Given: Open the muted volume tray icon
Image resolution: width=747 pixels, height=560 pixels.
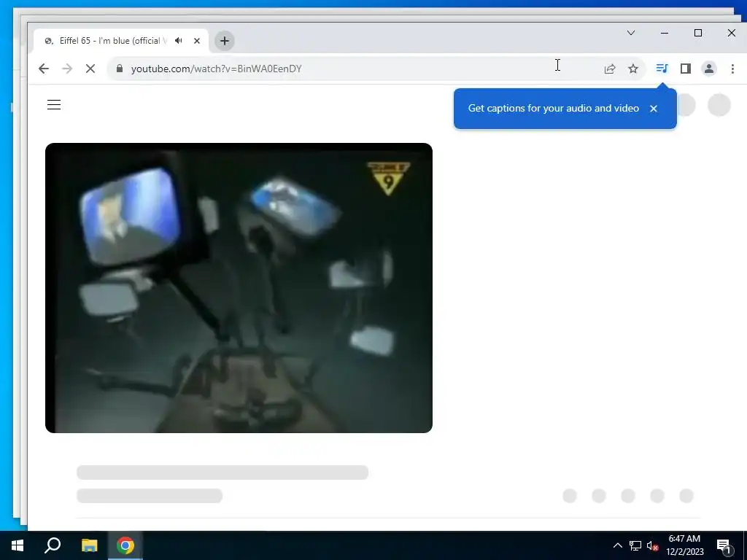Looking at the screenshot, I should pos(653,545).
